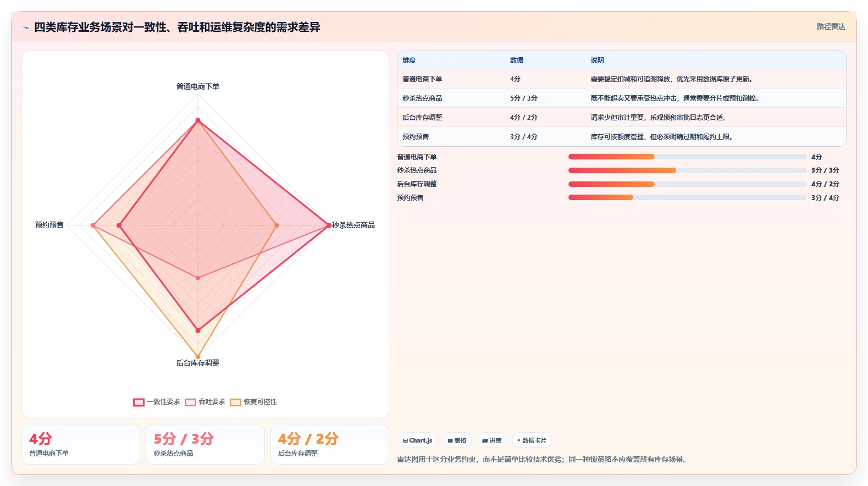
Task: Click the 路径雷达 label in the header
Action: coord(831,26)
